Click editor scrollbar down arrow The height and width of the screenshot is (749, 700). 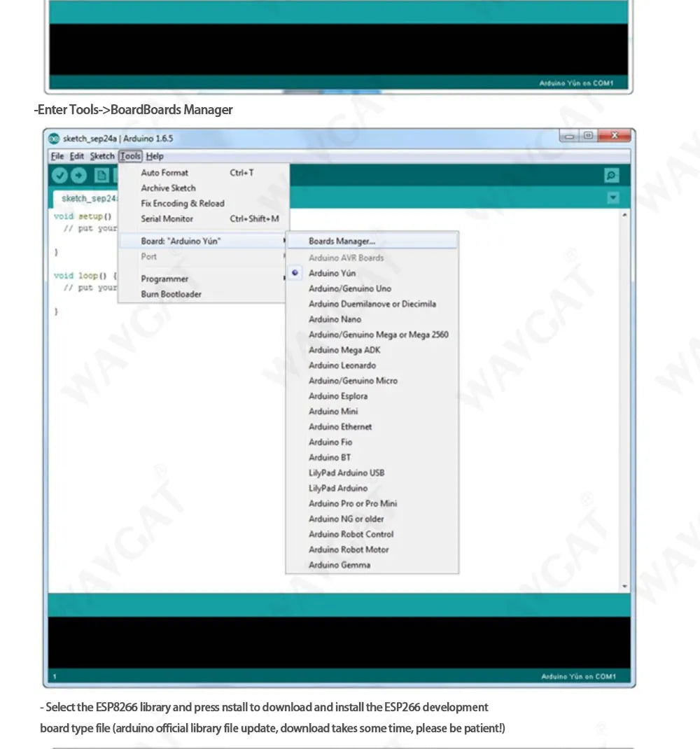624,586
